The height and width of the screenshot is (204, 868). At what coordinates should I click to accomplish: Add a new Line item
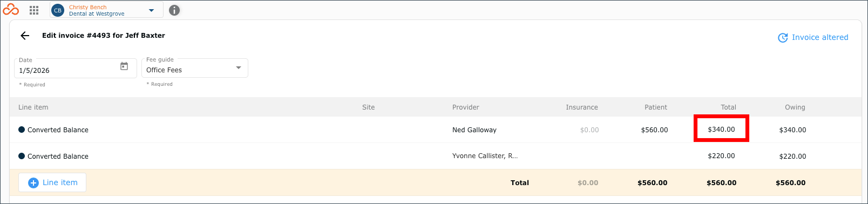52,182
